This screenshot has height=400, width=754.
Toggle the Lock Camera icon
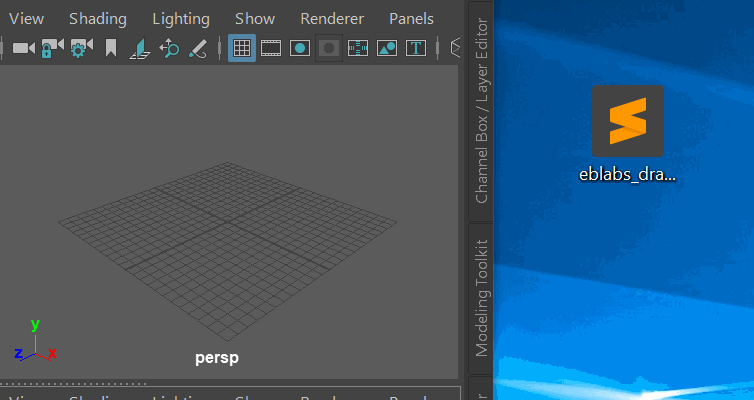pyautogui.click(x=52, y=48)
